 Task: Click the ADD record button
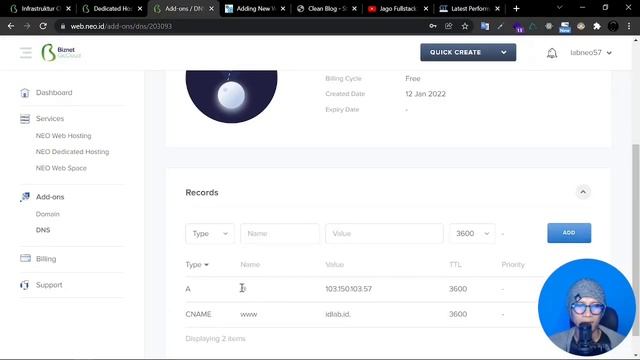pyautogui.click(x=569, y=233)
